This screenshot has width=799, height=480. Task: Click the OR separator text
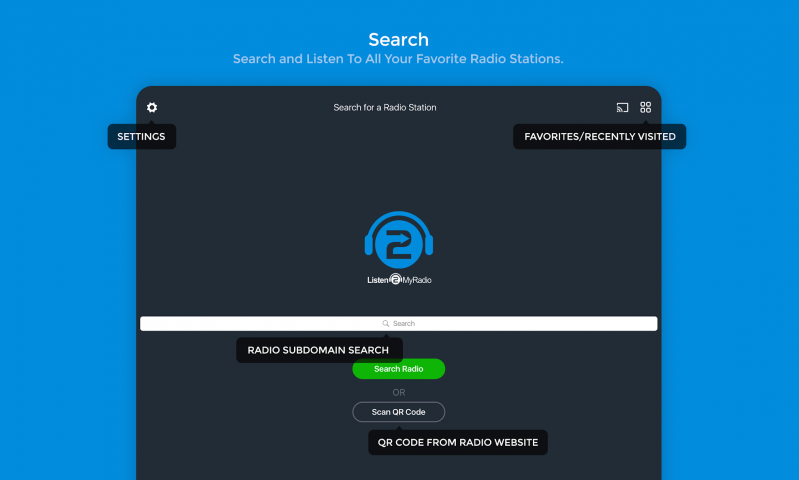398,392
